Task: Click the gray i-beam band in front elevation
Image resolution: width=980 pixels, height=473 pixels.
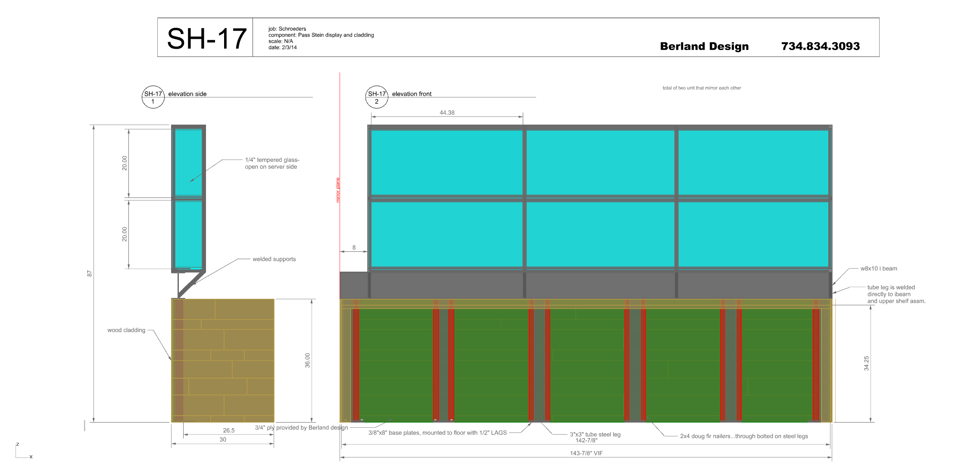Action: (586, 285)
